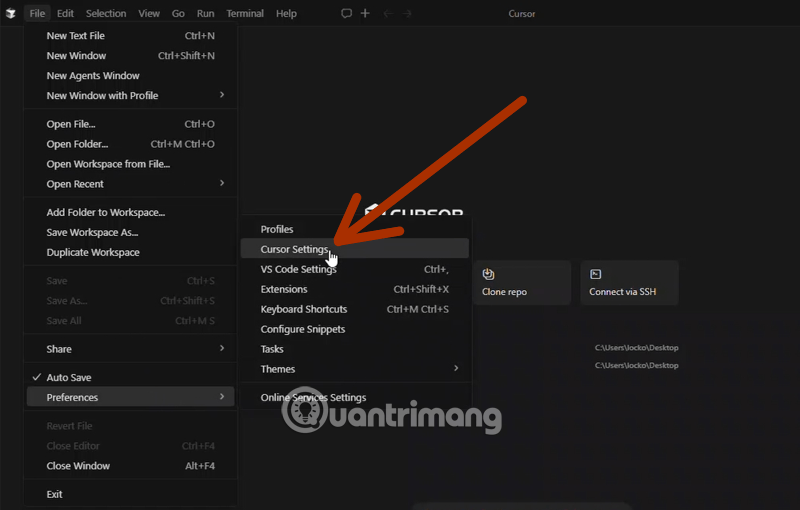Choose Keyboard Shortcuts in the submenu

click(304, 309)
